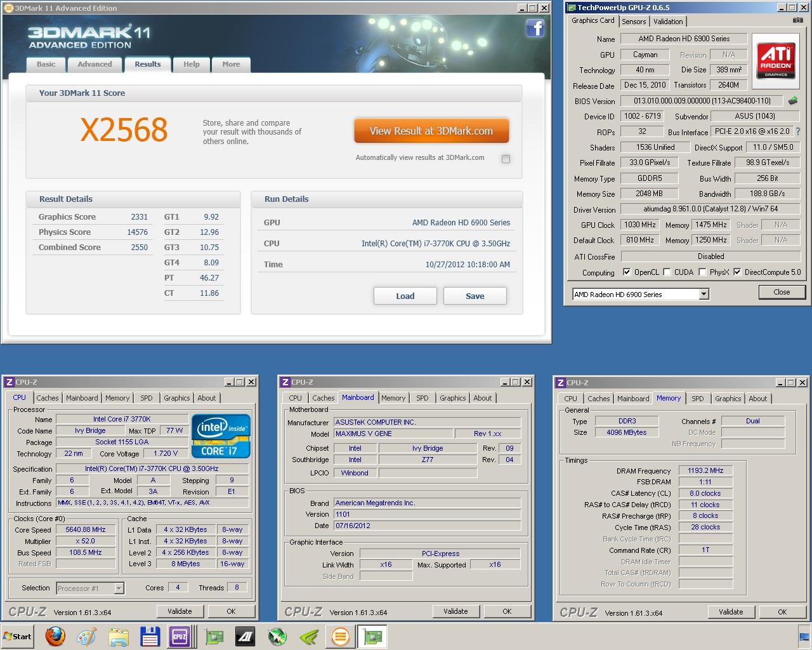The height and width of the screenshot is (650, 812).
Task: Click the green star orb taskbar icon
Action: click(277, 637)
